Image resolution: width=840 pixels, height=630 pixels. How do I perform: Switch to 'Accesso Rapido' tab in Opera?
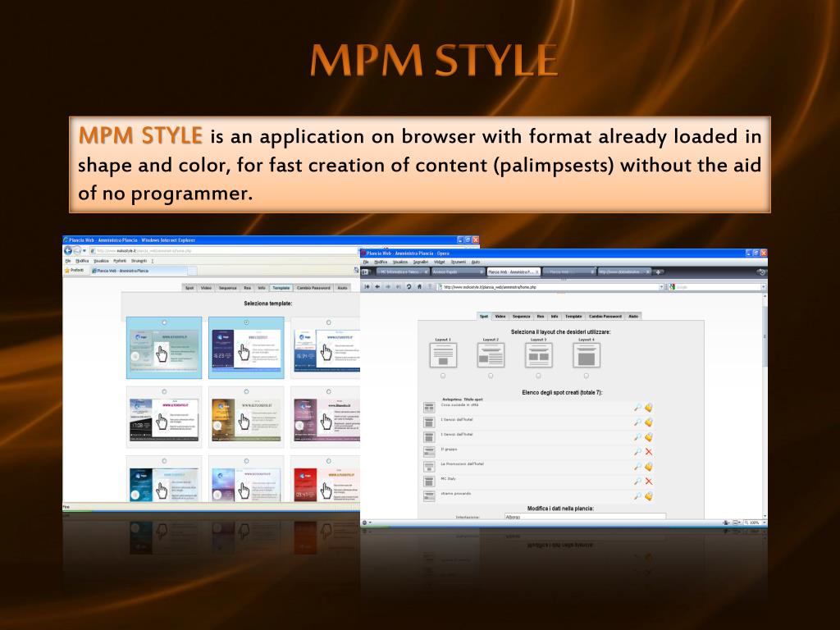click(x=458, y=272)
